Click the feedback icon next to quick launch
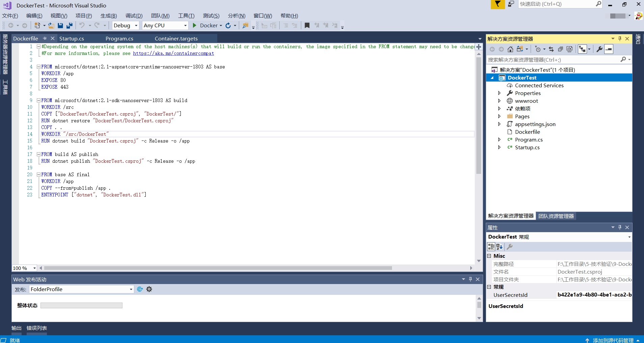The image size is (644, 343). pos(511,4)
